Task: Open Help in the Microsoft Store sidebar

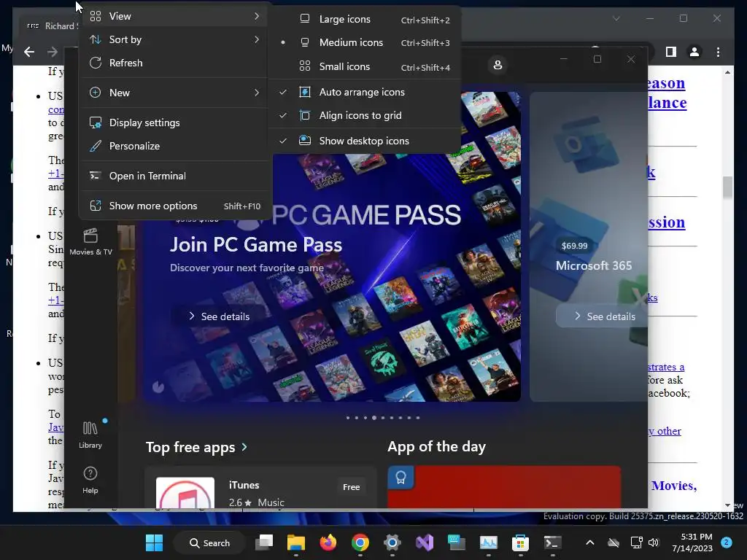Action: (x=90, y=480)
